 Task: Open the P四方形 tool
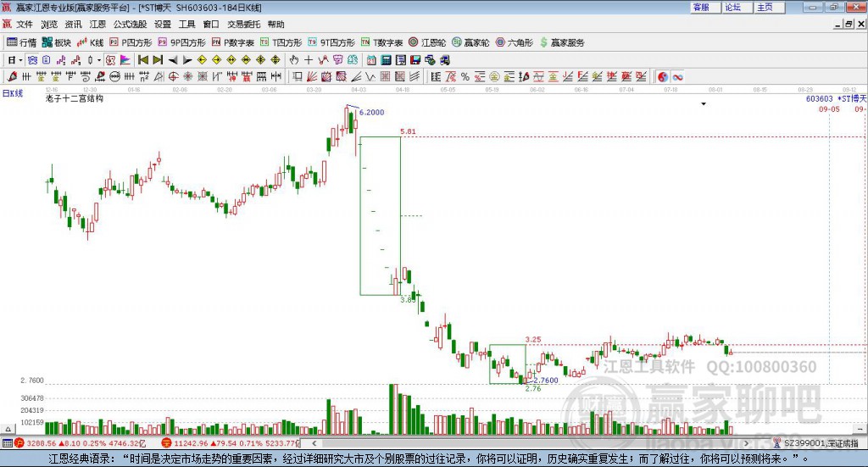coord(131,42)
